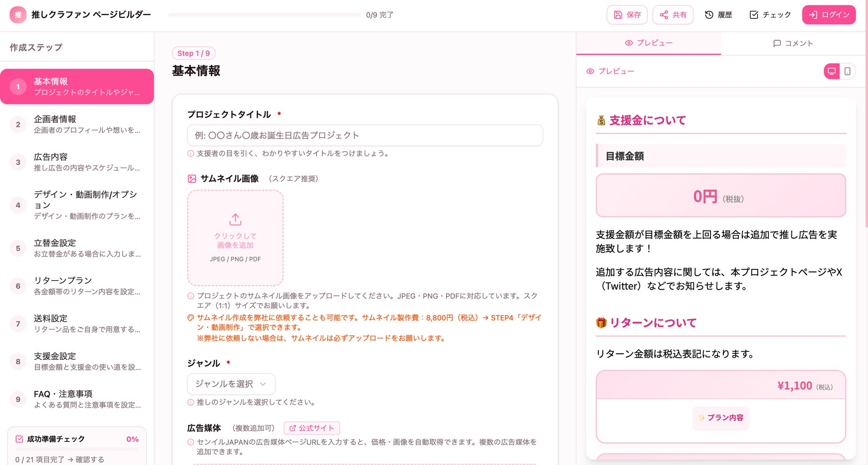This screenshot has height=465, width=868.
Task: Click the プレビュー label above preview pane
Action: (616, 71)
